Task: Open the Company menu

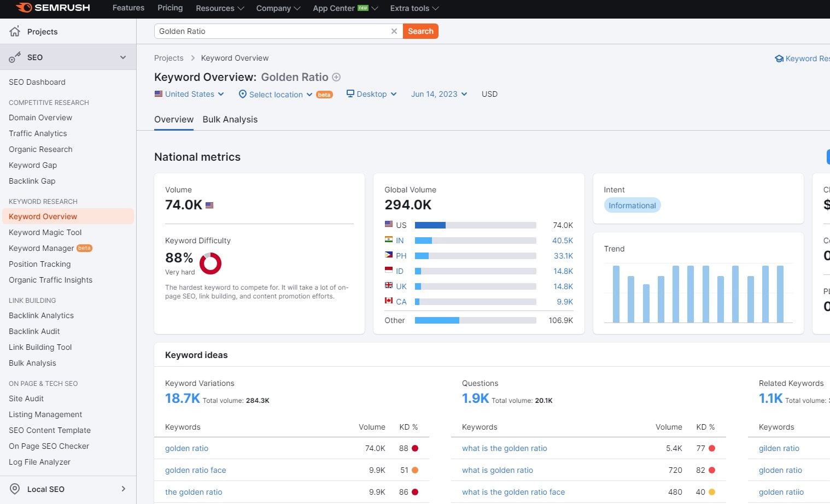Action: 278,8
